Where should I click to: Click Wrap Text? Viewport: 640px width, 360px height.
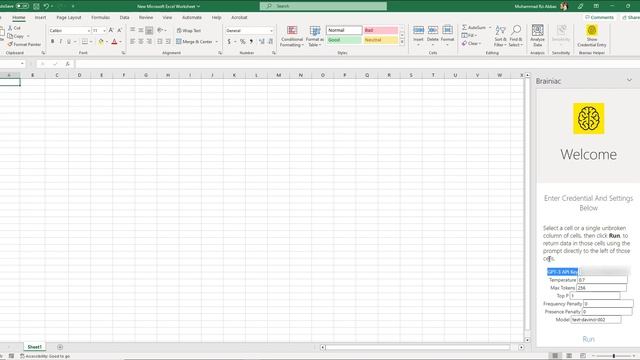pos(189,31)
